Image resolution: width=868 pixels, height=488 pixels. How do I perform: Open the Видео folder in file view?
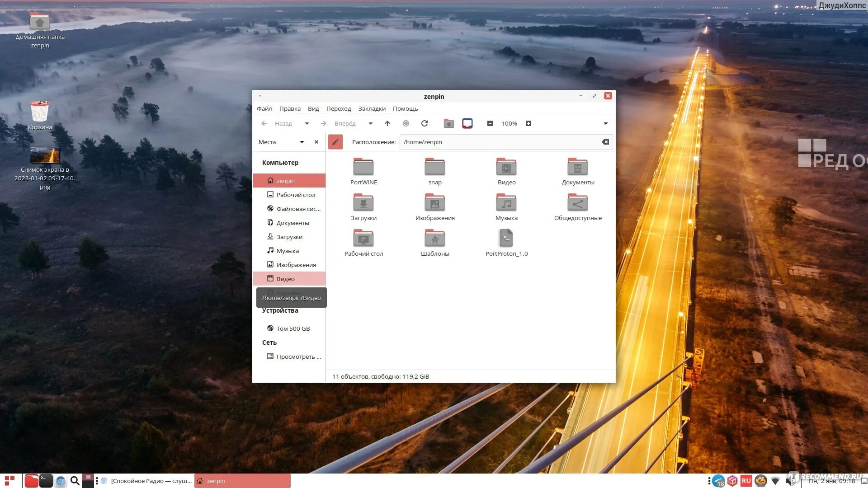506,171
